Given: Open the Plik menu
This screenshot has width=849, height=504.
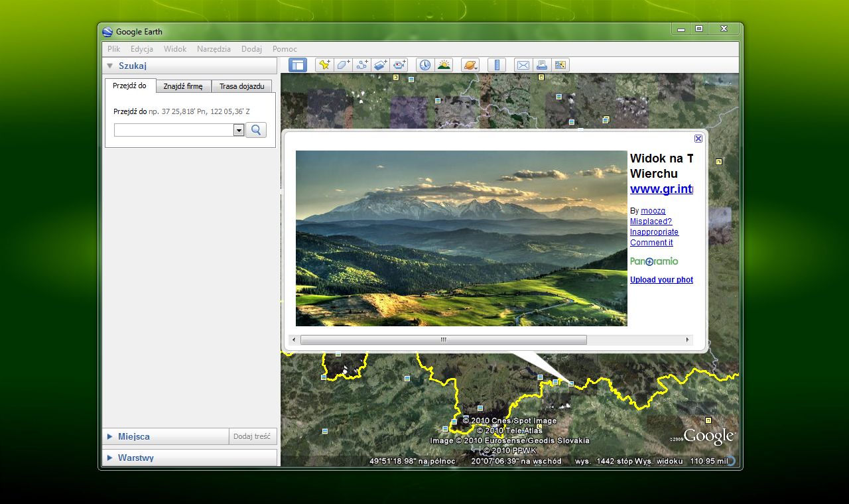Looking at the screenshot, I should (x=113, y=49).
